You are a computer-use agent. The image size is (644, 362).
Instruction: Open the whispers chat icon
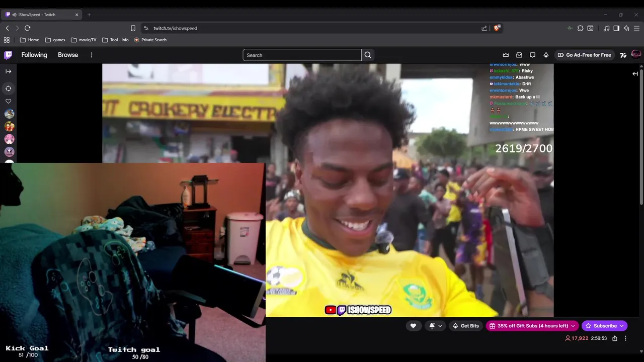click(532, 55)
